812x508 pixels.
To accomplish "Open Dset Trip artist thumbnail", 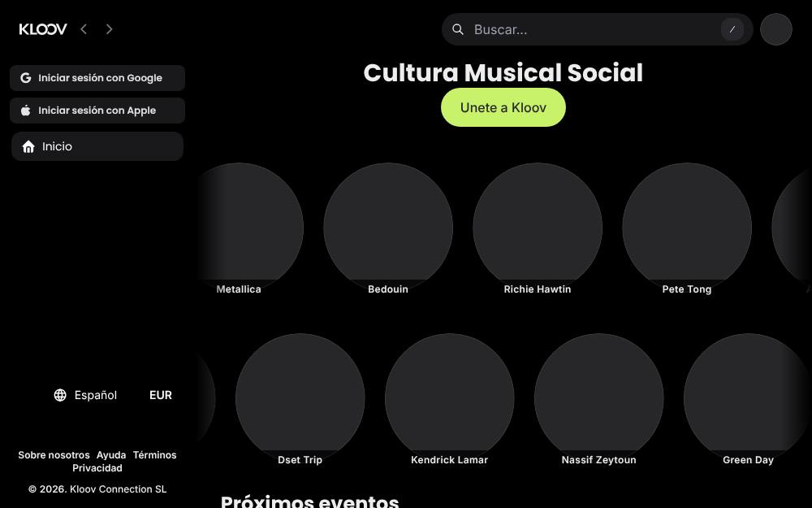I will (300, 399).
